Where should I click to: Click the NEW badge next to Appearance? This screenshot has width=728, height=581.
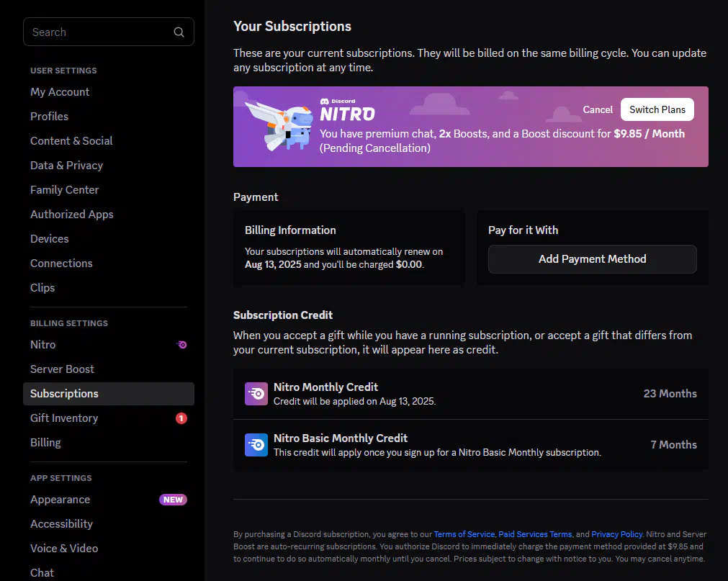point(173,500)
